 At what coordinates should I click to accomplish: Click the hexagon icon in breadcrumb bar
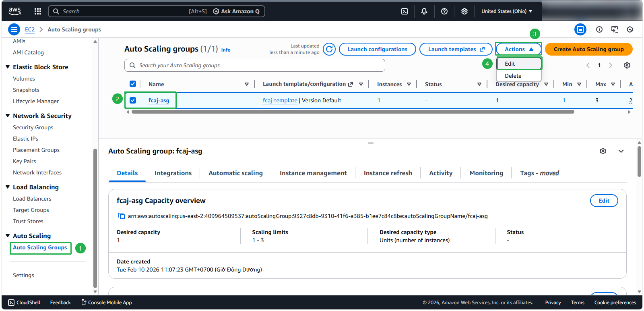(x=630, y=29)
